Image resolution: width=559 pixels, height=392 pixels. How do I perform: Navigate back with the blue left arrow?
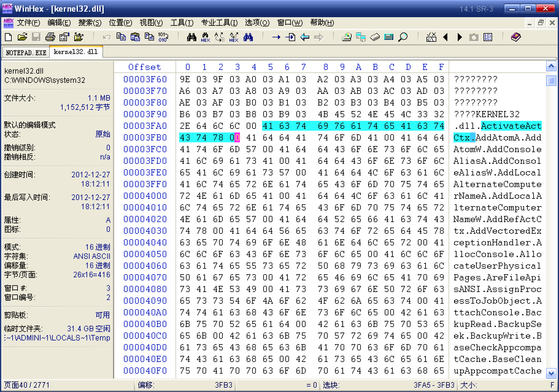pos(304,37)
